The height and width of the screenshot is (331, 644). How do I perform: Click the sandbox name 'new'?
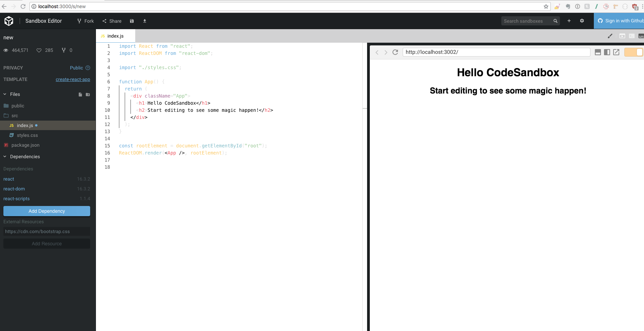pos(8,38)
